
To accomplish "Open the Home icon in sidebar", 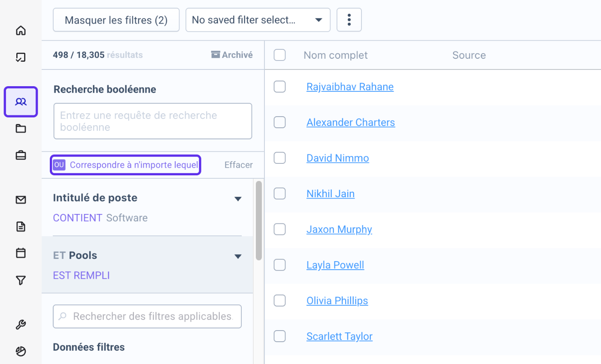I will coord(21,30).
